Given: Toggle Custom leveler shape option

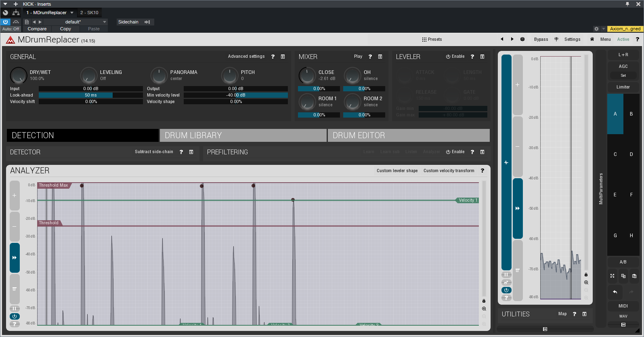Looking at the screenshot, I should coord(397,171).
